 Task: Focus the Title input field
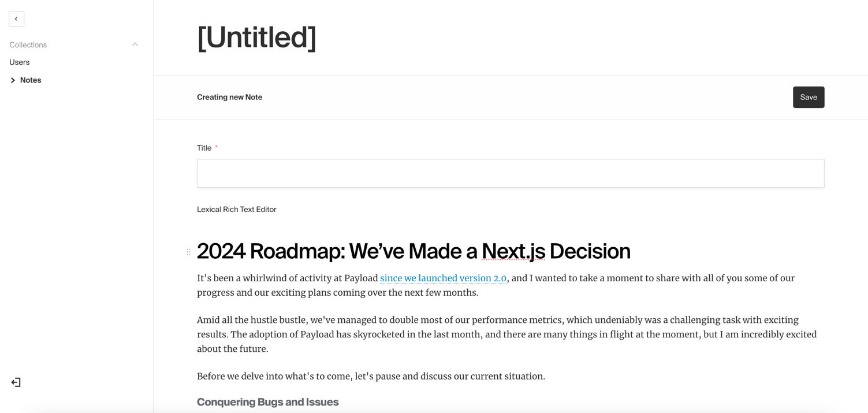pos(511,173)
